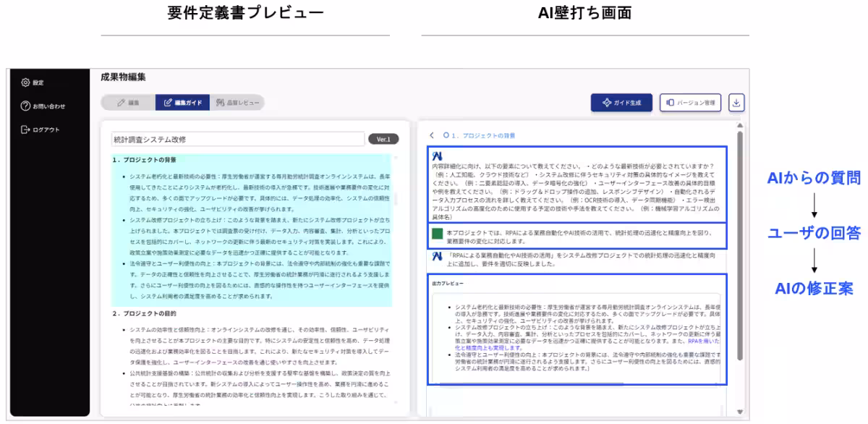Click the お問い合わせ question mark icon
Viewport: 868px width, 424px height.
click(x=25, y=106)
